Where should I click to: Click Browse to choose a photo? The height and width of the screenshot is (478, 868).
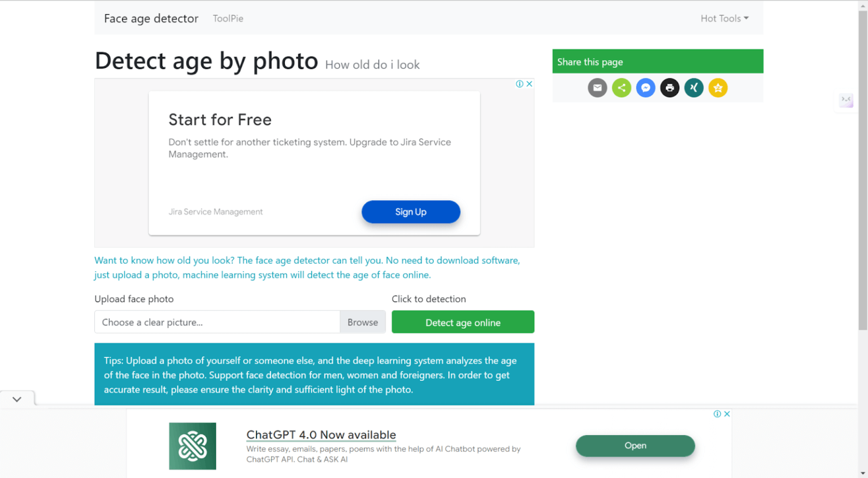pyautogui.click(x=363, y=322)
